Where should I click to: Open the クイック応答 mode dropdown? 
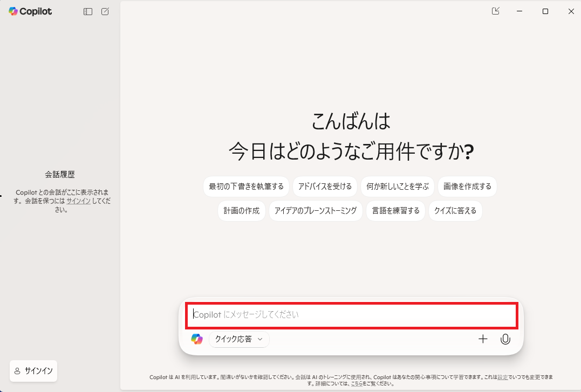[x=239, y=339]
